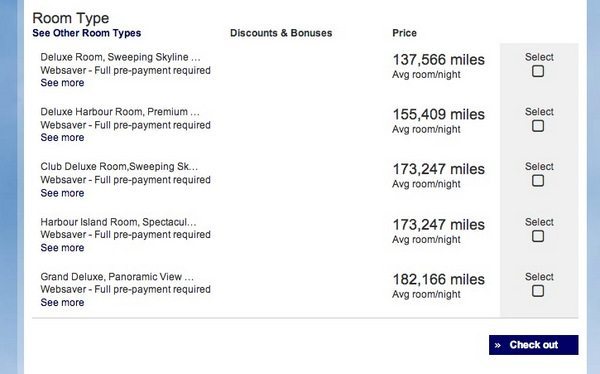Expand See more under Deluxe Room Sweeping Skyline
This screenshot has height=374, width=600.
click(x=62, y=83)
